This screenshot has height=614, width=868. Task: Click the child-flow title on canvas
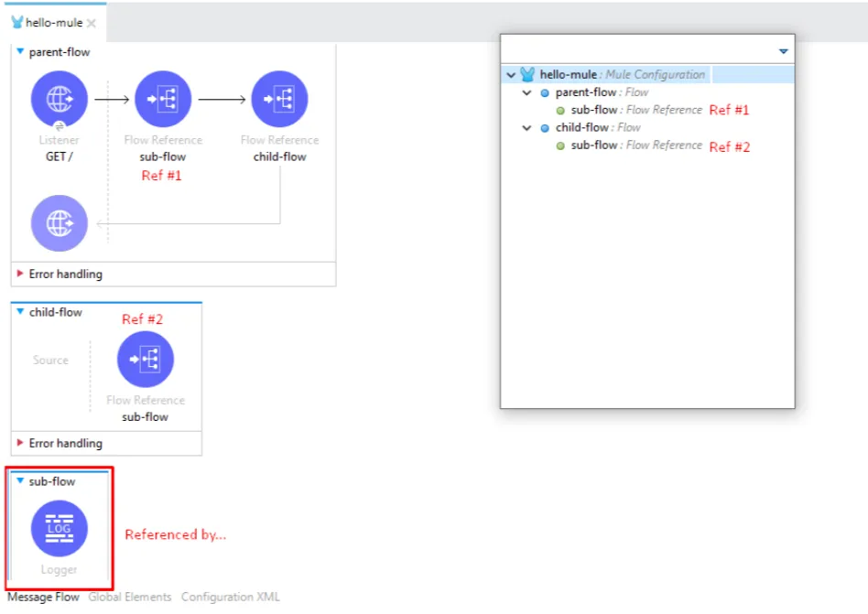point(55,312)
